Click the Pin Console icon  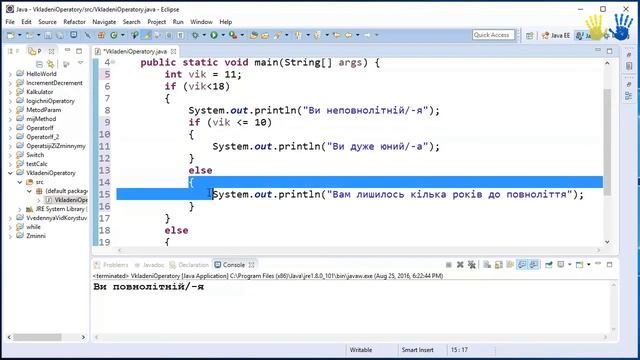[x=549, y=265]
